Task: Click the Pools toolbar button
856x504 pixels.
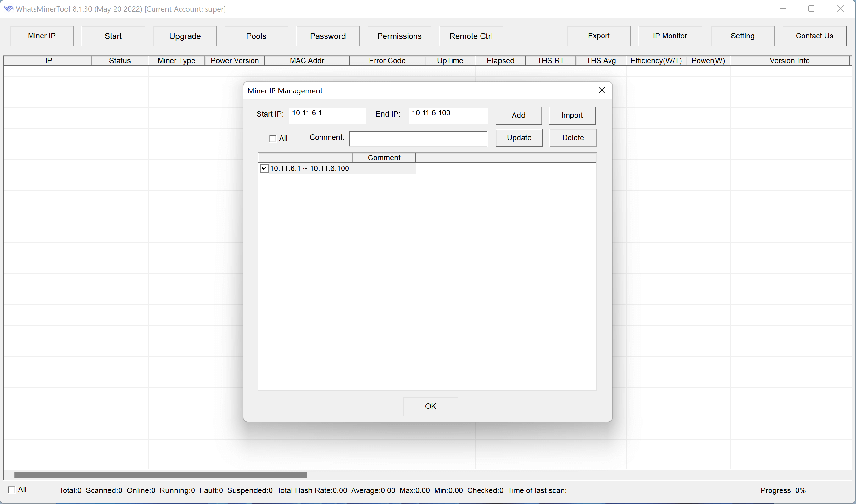Action: tap(256, 36)
